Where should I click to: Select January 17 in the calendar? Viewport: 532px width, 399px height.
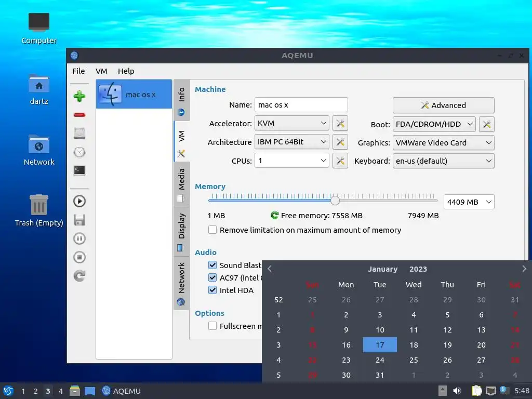coord(380,345)
